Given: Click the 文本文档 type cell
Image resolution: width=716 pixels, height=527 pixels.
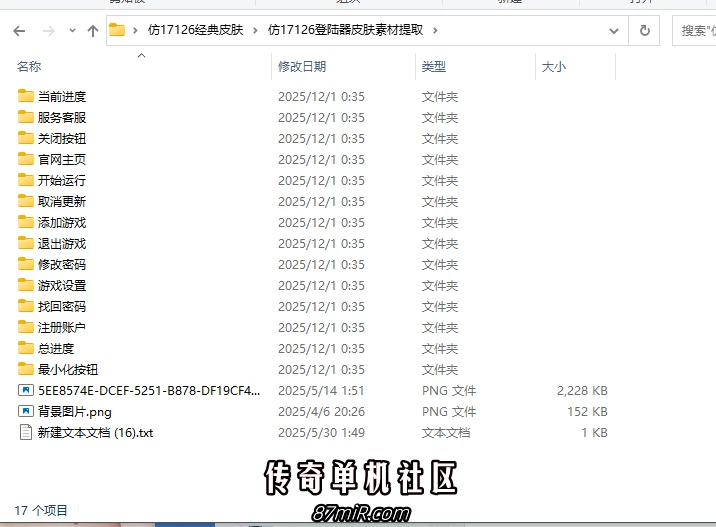Looking at the screenshot, I should pos(446,433).
